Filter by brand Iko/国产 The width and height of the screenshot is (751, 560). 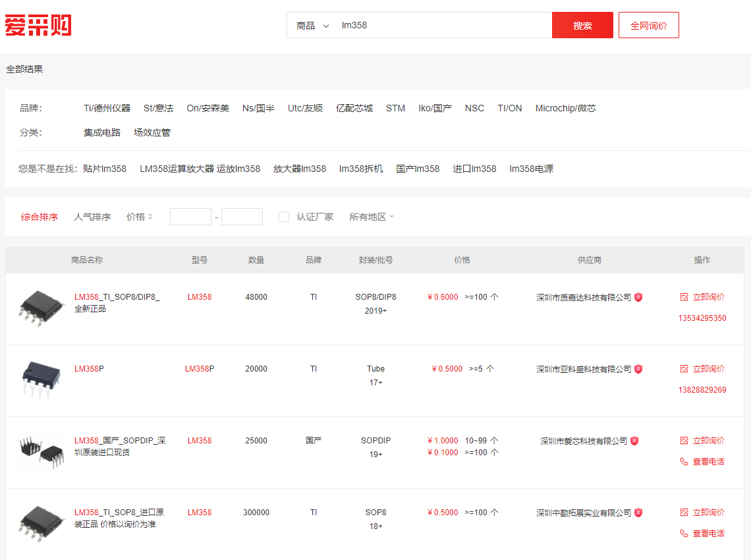435,108
